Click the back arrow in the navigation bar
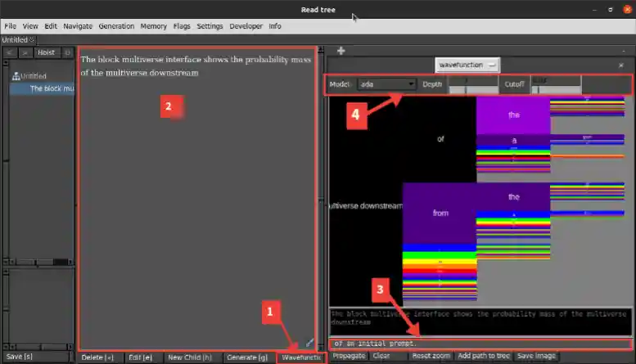 coord(11,52)
